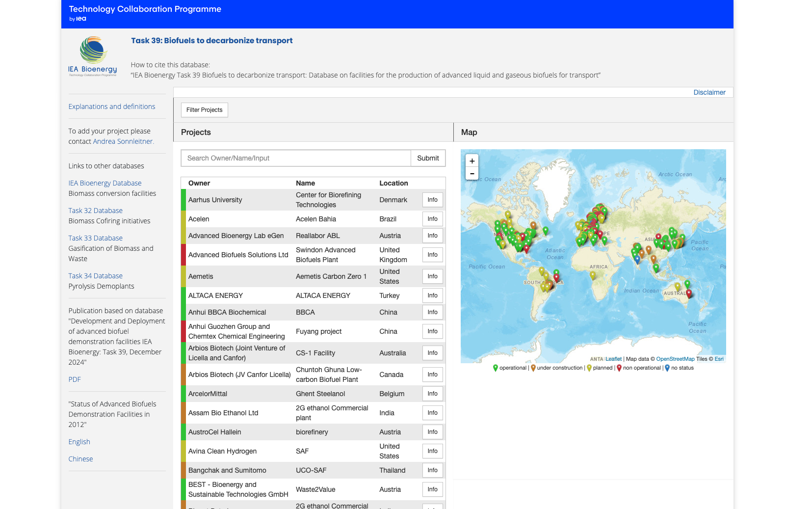Open the Chinese report version

(81, 459)
